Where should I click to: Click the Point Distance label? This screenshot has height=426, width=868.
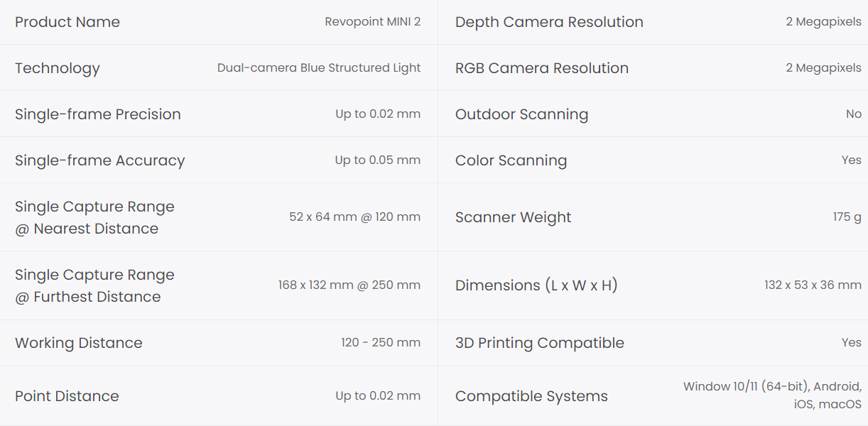click(67, 396)
